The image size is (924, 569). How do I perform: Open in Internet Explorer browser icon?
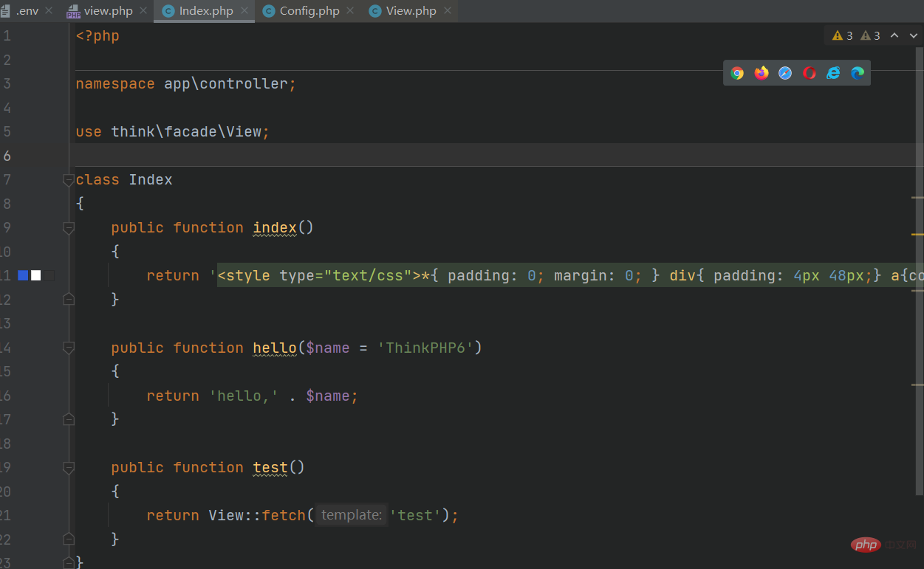pos(833,73)
